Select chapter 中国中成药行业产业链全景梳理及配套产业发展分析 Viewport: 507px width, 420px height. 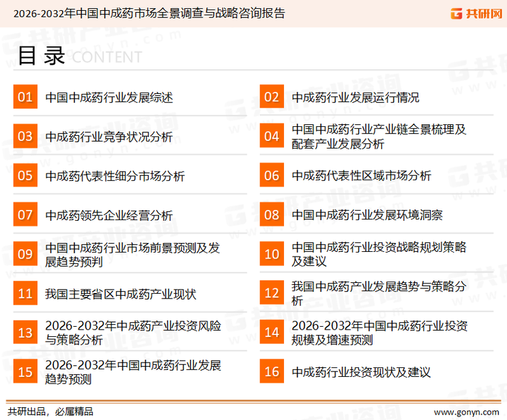379,136
